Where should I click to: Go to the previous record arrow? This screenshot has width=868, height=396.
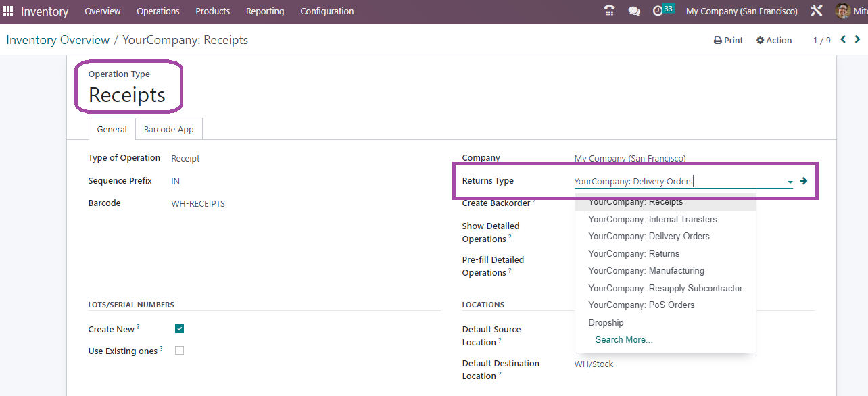(843, 39)
